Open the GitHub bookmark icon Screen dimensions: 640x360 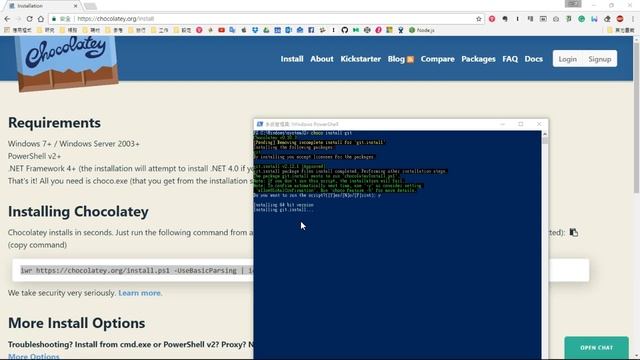344,30
